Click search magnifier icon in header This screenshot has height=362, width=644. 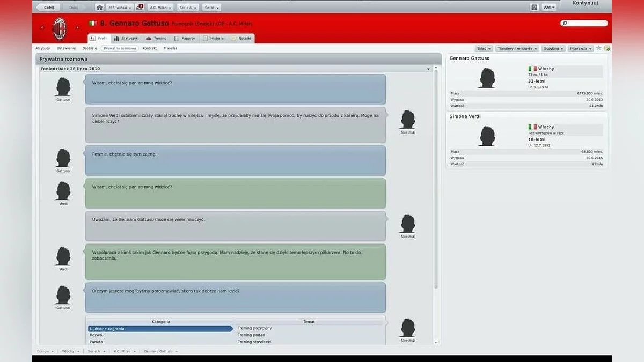(564, 24)
